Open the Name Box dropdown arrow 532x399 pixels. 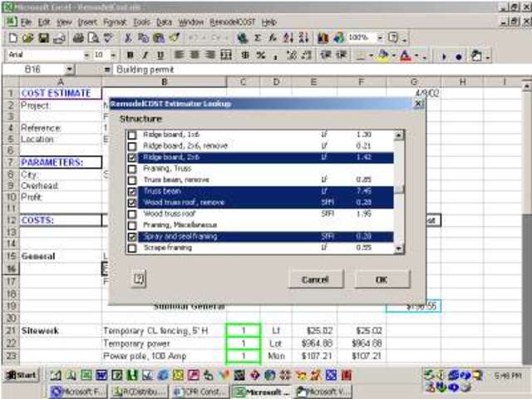pos(69,70)
